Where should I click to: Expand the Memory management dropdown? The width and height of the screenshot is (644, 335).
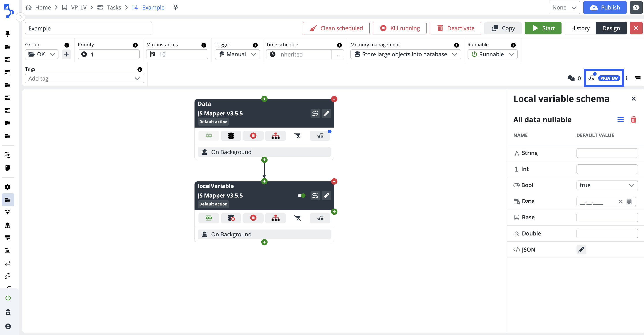point(405,54)
